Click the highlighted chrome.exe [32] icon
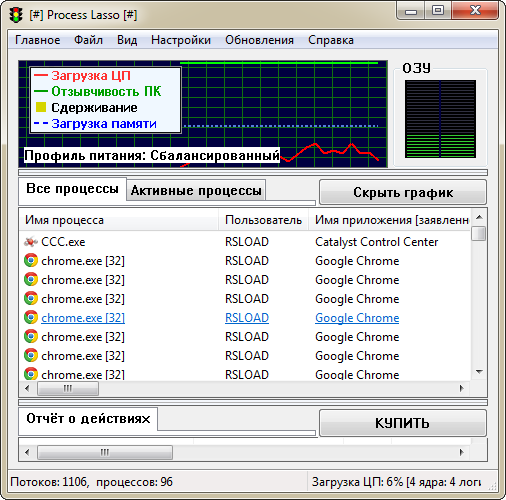The image size is (506, 500). click(x=31, y=318)
